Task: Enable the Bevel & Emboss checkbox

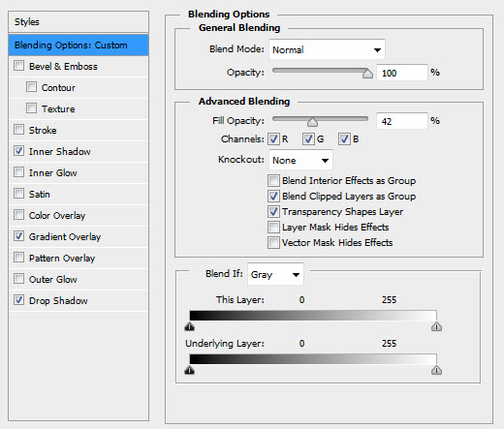Action: point(18,66)
